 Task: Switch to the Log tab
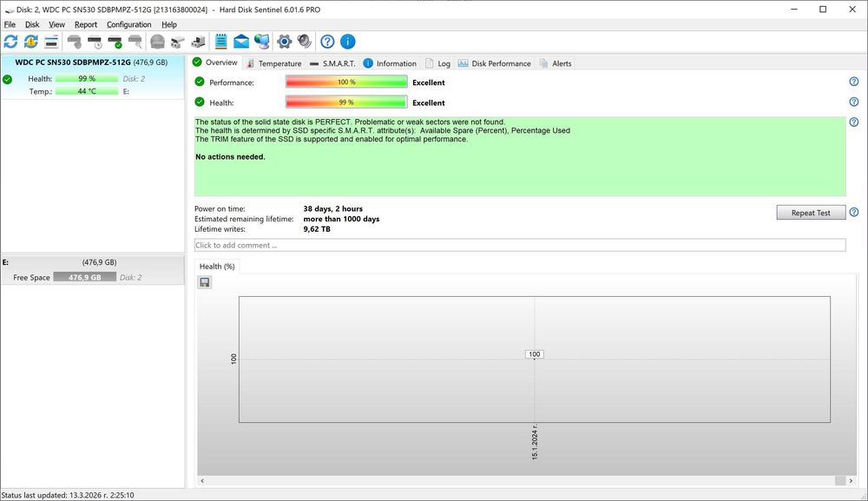pos(437,63)
